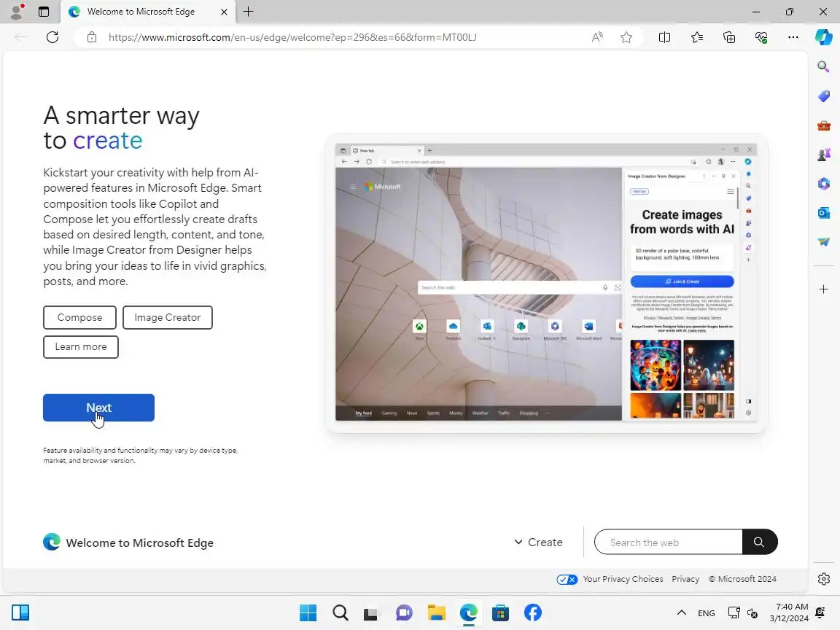Open sidebar Microsoft 365 icon
The width and height of the screenshot is (840, 630).
pos(823,184)
